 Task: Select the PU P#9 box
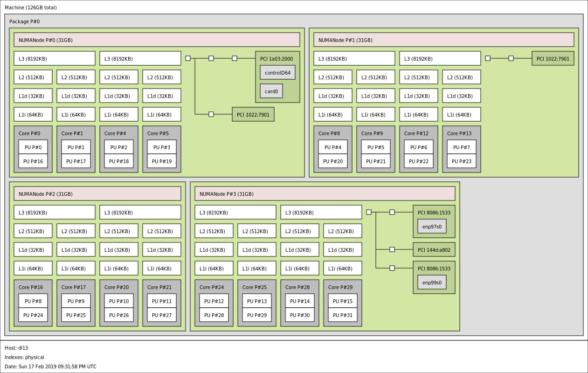click(x=76, y=301)
